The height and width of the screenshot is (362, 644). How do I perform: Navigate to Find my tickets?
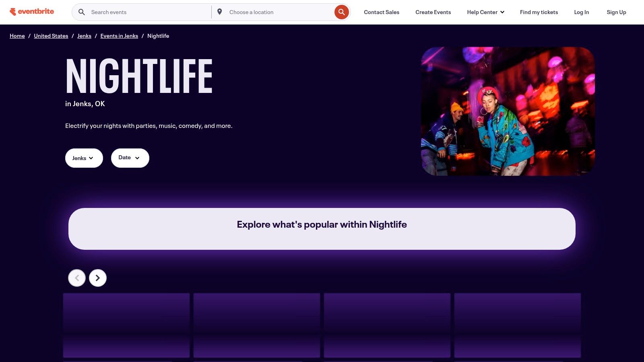coord(539,12)
